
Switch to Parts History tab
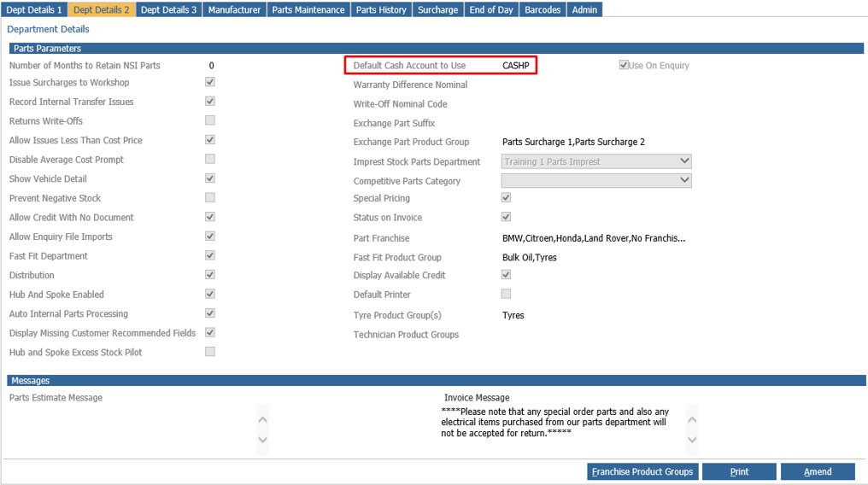point(381,9)
